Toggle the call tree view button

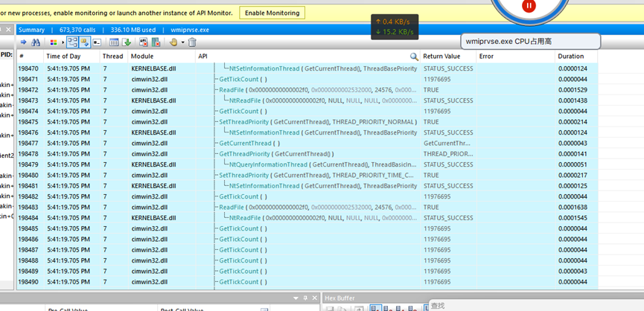point(72,42)
